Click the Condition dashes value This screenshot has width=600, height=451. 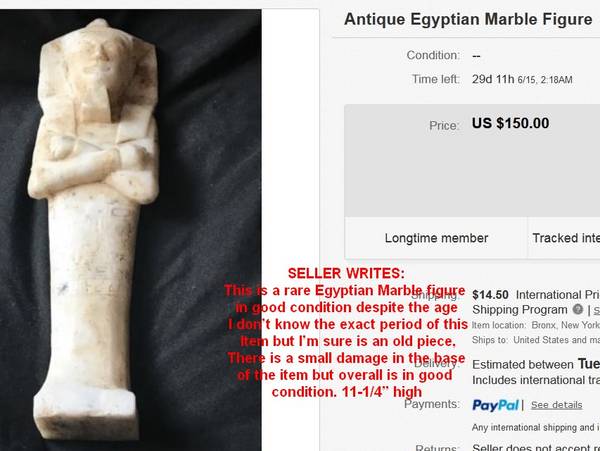tap(476, 56)
